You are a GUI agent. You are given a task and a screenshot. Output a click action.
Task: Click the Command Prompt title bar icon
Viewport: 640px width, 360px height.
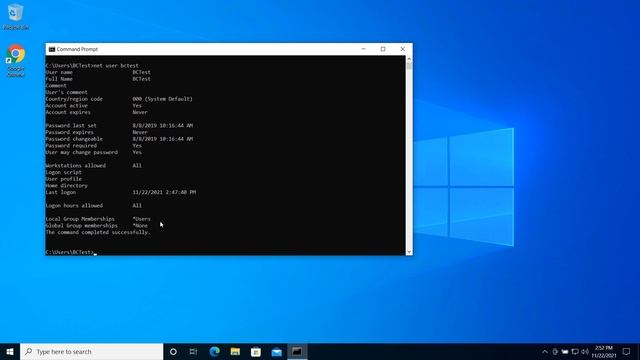pos(52,49)
